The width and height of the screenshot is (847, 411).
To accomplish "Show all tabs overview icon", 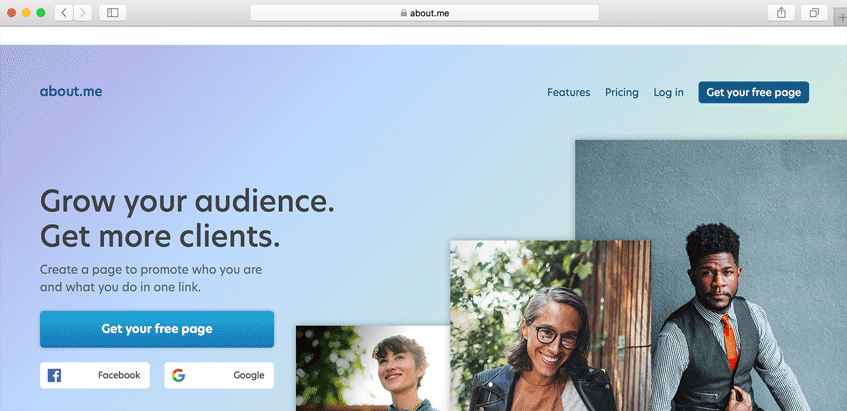I will 814,13.
